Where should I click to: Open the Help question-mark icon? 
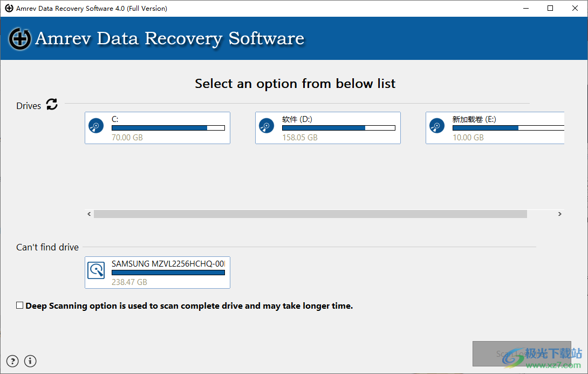tap(12, 361)
